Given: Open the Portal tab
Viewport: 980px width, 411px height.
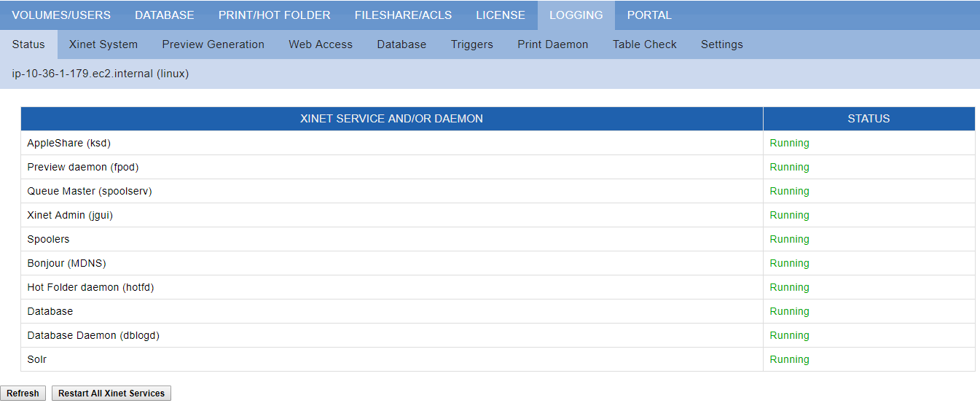Looking at the screenshot, I should [x=649, y=15].
